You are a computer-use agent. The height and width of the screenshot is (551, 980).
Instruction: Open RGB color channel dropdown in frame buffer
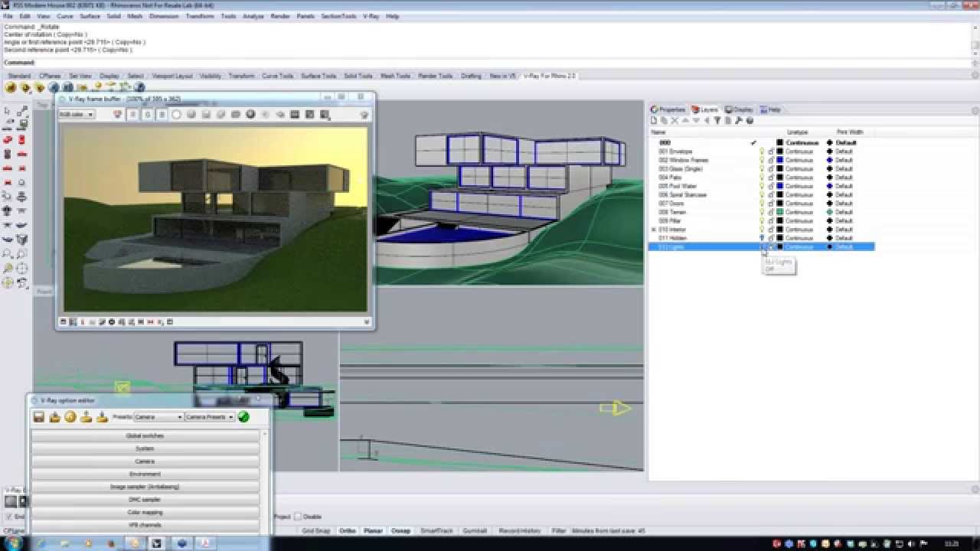pos(77,115)
